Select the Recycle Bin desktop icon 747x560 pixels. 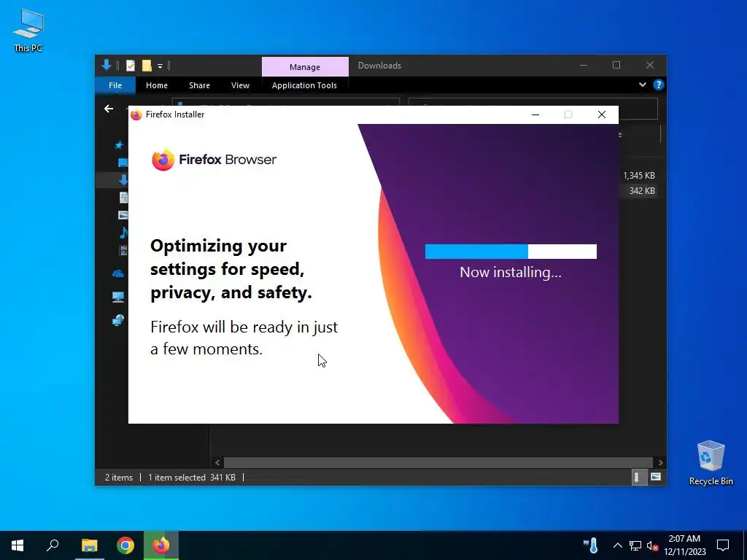point(711,463)
